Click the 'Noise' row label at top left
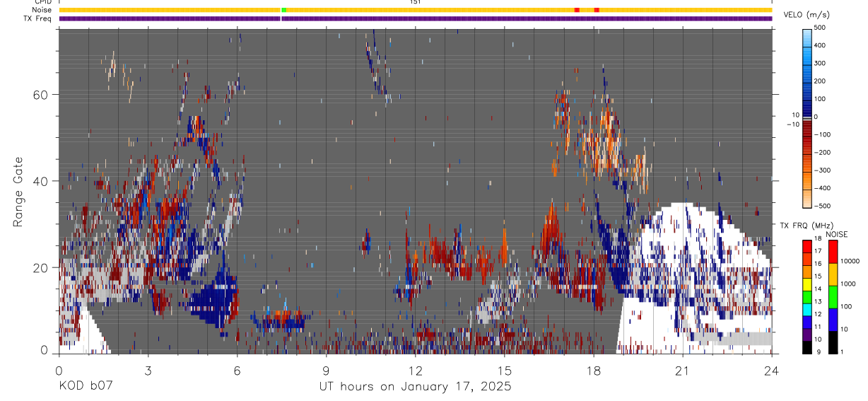The width and height of the screenshot is (868, 401). [42, 10]
